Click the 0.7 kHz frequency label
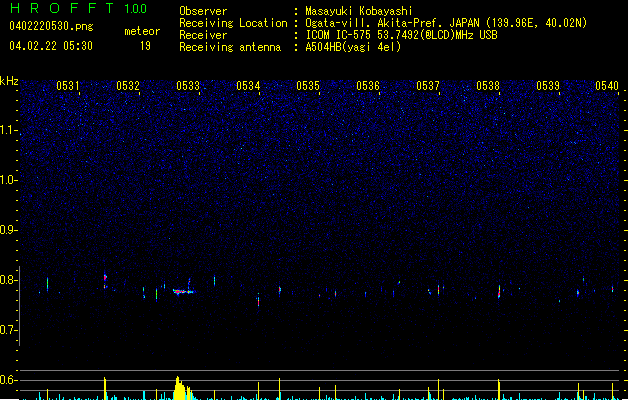Screen dimensions: 629x400 [9, 330]
